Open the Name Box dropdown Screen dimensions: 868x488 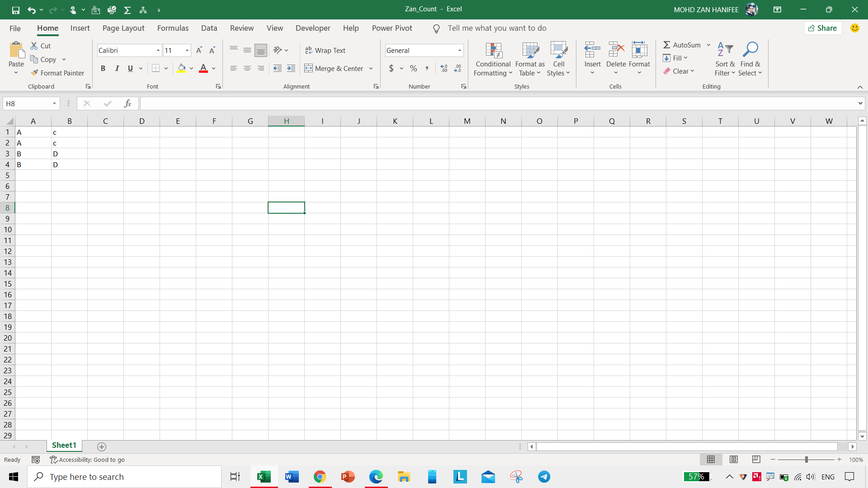coord(54,103)
